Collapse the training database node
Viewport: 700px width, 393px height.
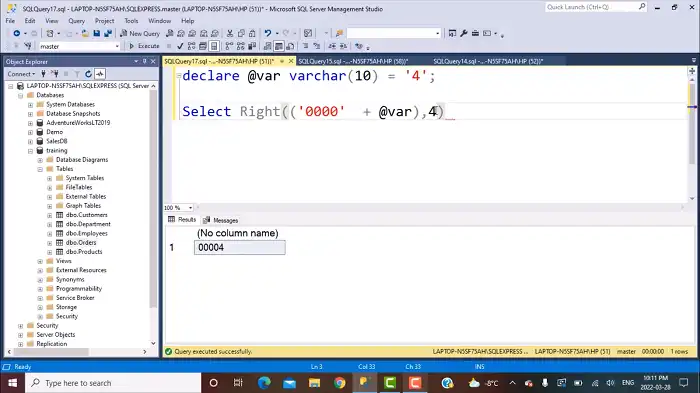pos(30,151)
